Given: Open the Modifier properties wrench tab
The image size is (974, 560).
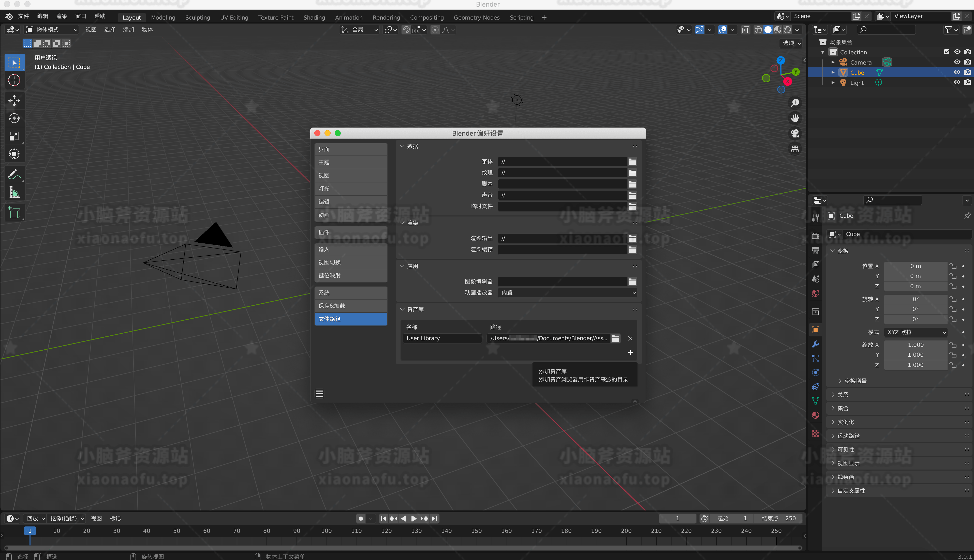Looking at the screenshot, I should point(815,344).
